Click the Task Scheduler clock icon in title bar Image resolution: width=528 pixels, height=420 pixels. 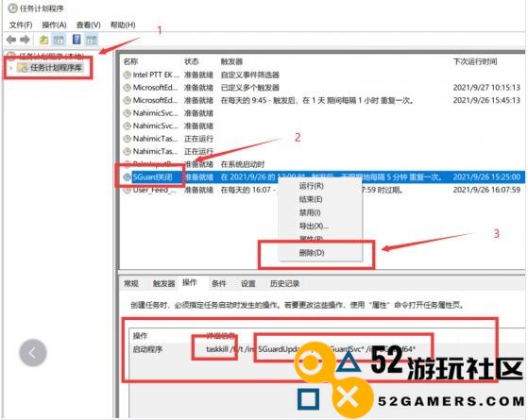pyautogui.click(x=12, y=8)
